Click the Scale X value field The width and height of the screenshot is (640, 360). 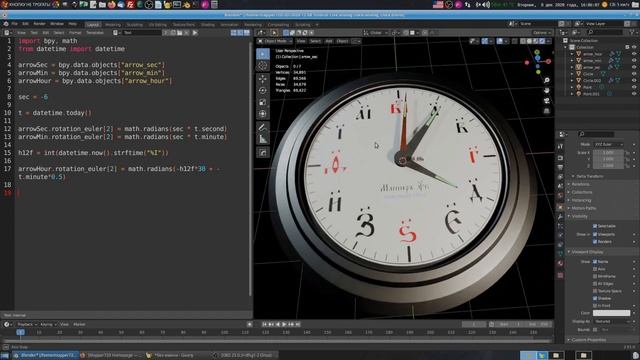pos(608,153)
